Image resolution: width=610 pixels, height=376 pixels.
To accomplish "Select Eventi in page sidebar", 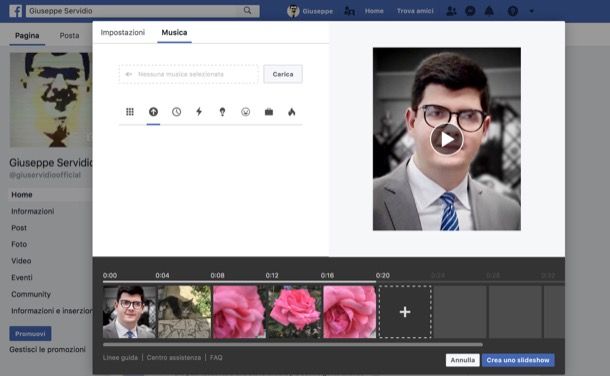I will pyautogui.click(x=22, y=277).
